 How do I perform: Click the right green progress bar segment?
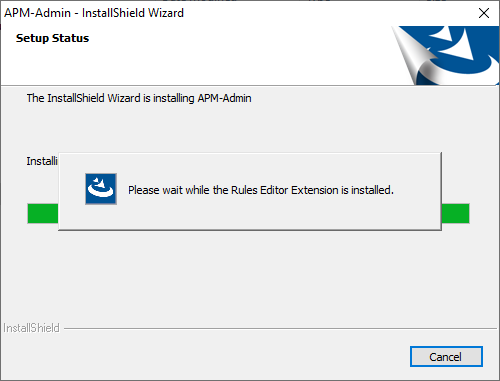(455, 214)
